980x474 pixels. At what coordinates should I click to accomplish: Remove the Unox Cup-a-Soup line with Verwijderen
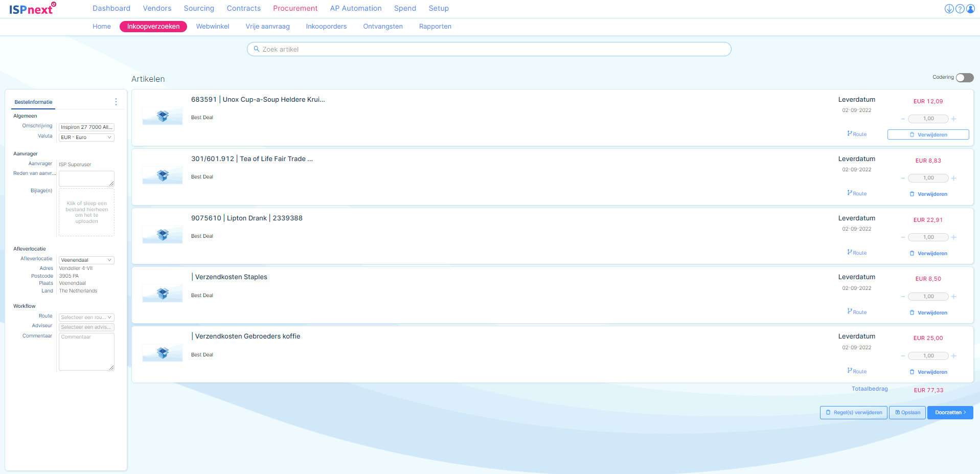tap(928, 134)
